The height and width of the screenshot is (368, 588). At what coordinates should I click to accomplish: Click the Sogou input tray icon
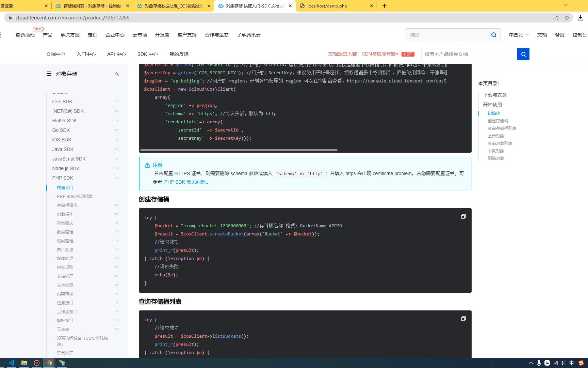pos(581,363)
